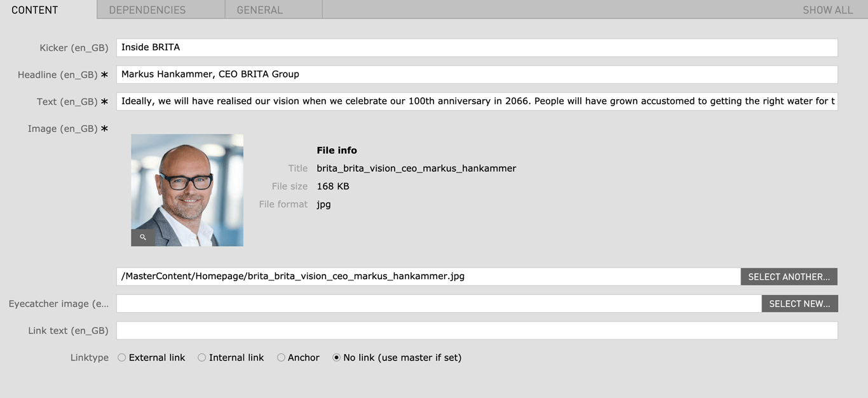
Task: Click the Text field about 100th anniversary
Action: click(477, 101)
